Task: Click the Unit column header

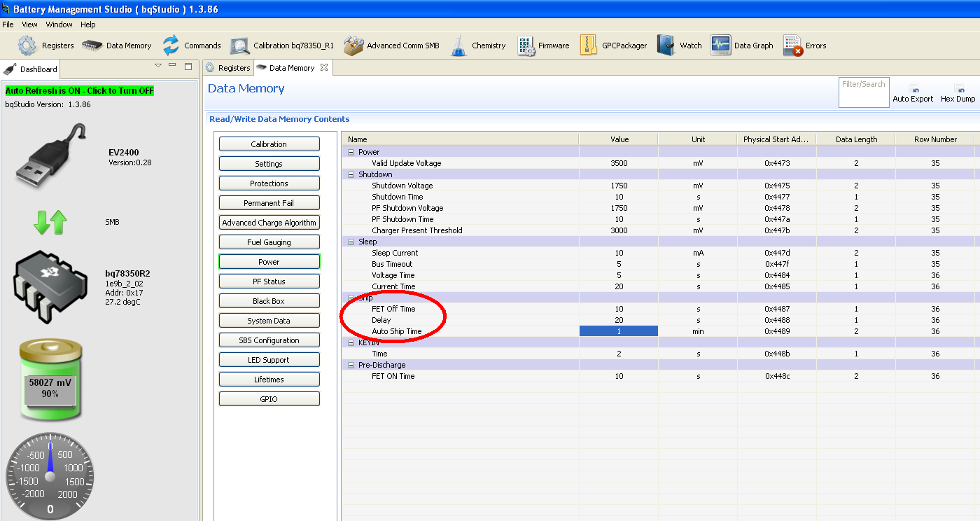Action: [x=698, y=139]
